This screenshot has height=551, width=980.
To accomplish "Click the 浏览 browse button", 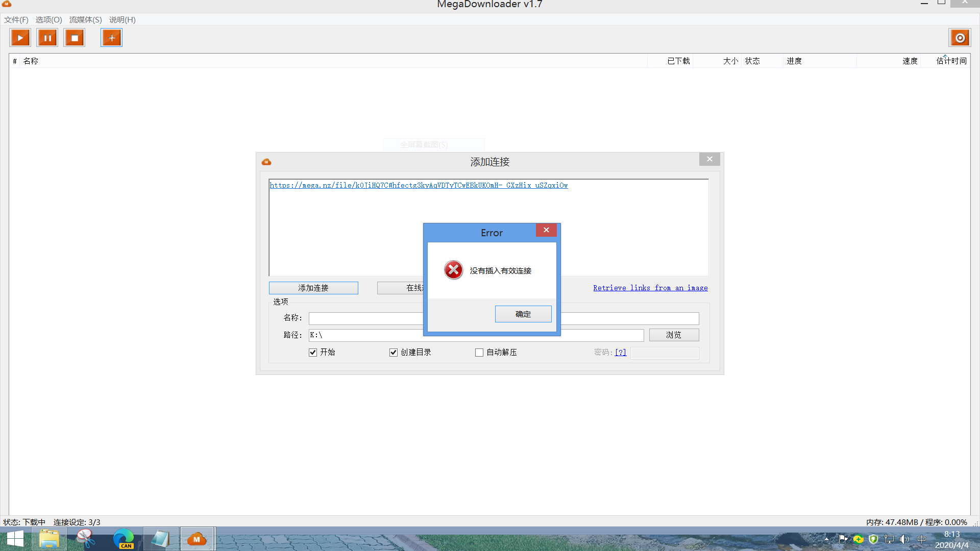I will (674, 335).
